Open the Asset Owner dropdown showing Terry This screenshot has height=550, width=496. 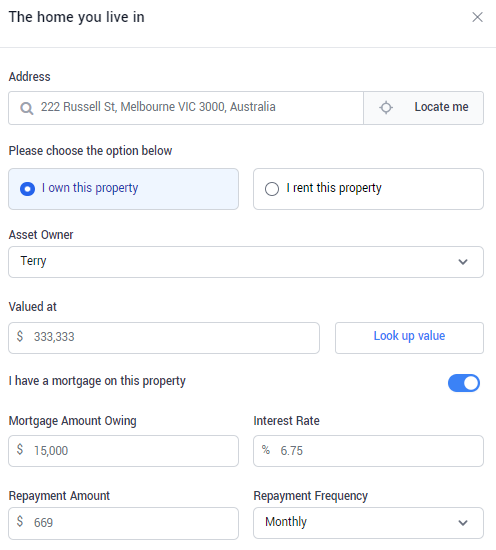point(246,262)
